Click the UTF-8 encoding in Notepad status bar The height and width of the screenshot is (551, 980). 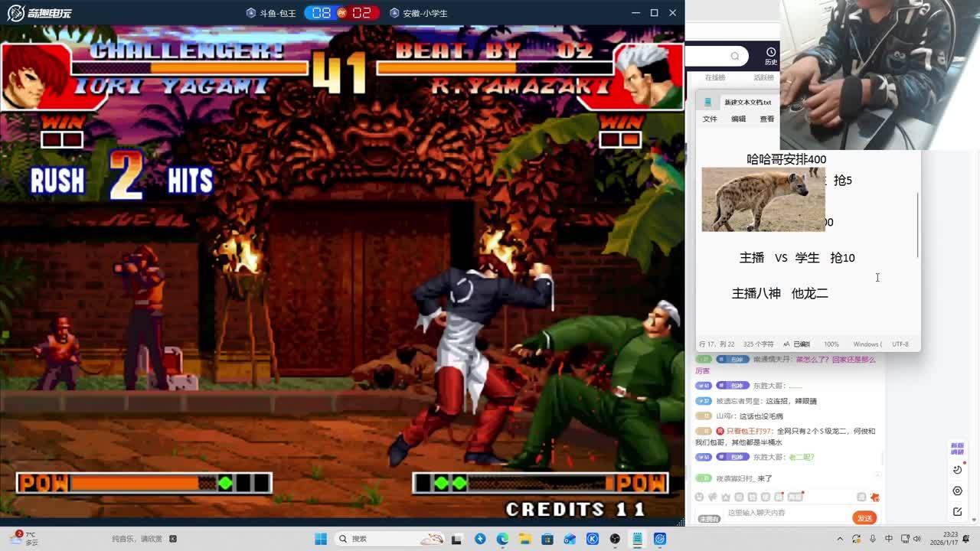[900, 344]
